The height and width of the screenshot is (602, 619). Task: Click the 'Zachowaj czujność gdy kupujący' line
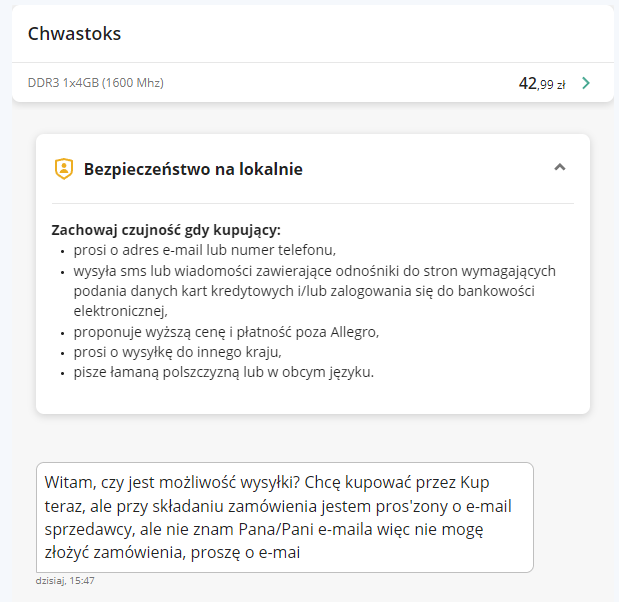click(166, 230)
